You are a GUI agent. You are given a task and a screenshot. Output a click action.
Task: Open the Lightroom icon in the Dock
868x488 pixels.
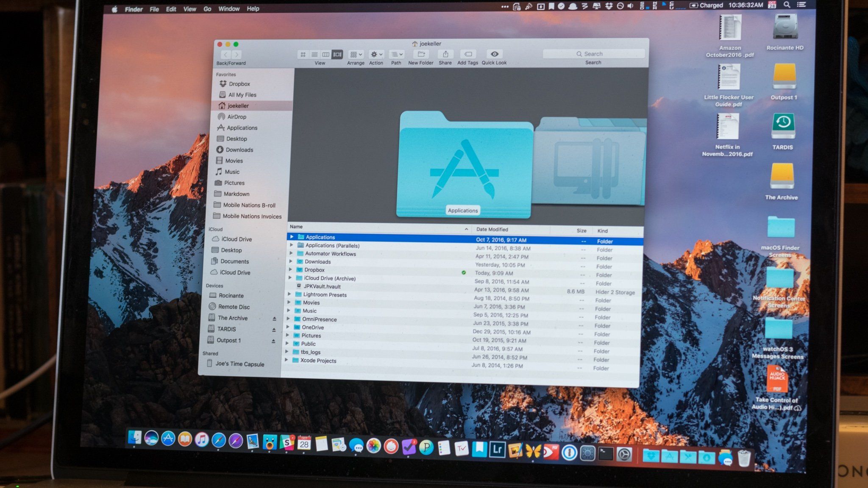click(497, 450)
